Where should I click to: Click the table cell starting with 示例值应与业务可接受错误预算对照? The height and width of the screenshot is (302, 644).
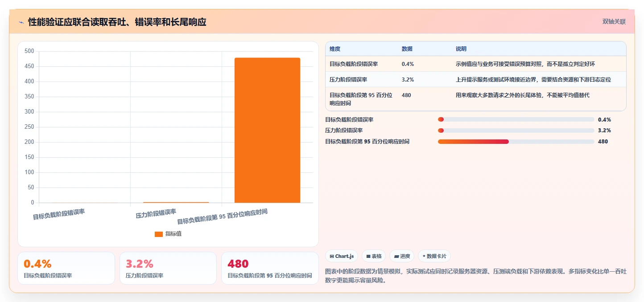(x=525, y=64)
